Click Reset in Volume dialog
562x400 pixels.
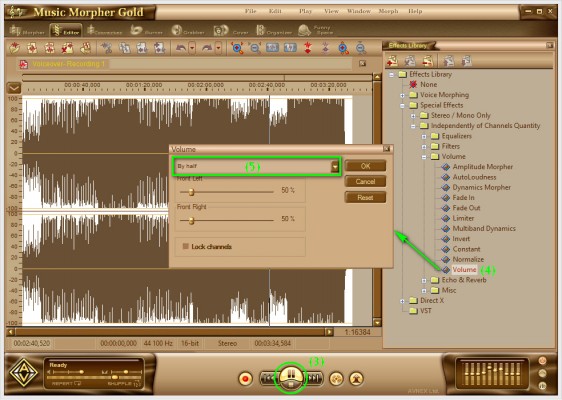tap(365, 197)
